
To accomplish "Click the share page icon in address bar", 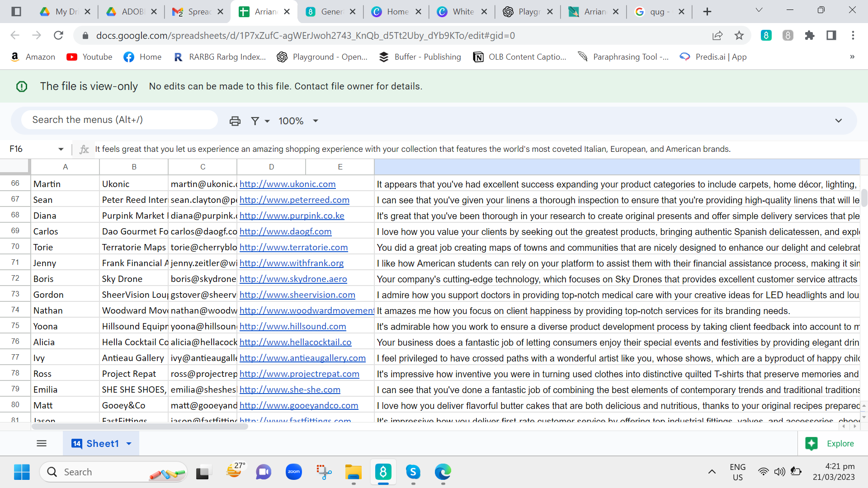I will point(717,36).
